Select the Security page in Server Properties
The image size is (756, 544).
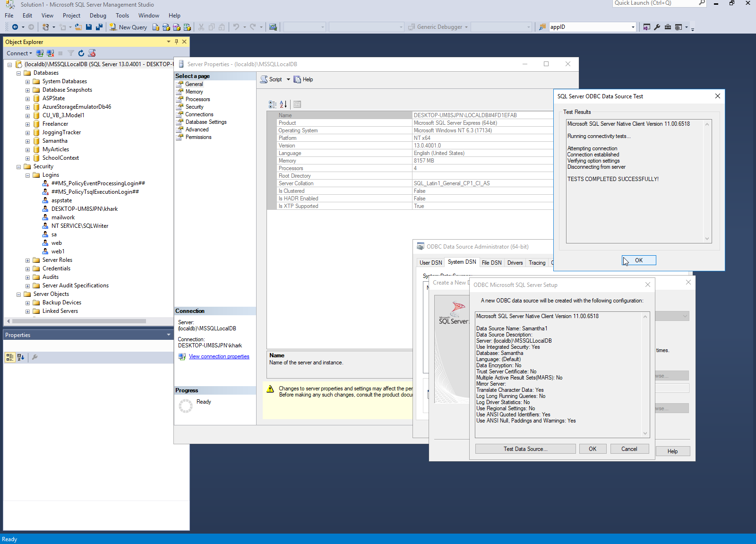point(195,107)
